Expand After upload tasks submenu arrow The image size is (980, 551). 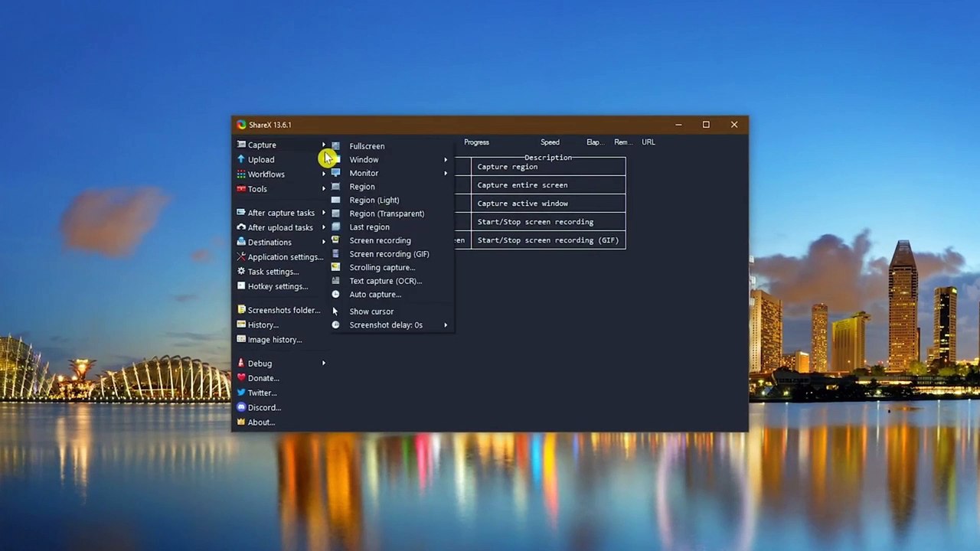(x=324, y=227)
